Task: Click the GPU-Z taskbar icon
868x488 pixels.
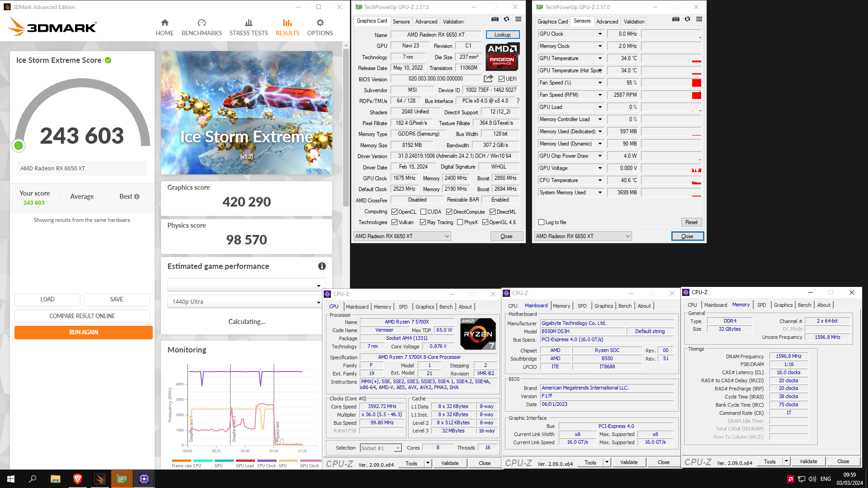Action: 122,479
